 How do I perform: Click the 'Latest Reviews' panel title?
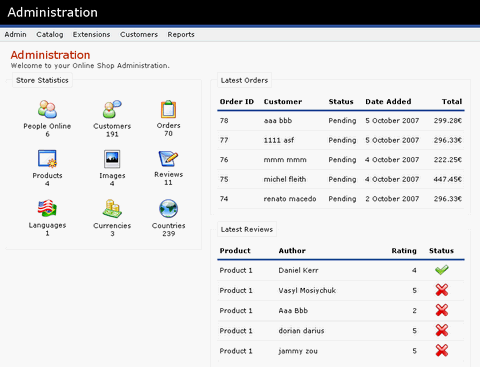tap(247, 229)
